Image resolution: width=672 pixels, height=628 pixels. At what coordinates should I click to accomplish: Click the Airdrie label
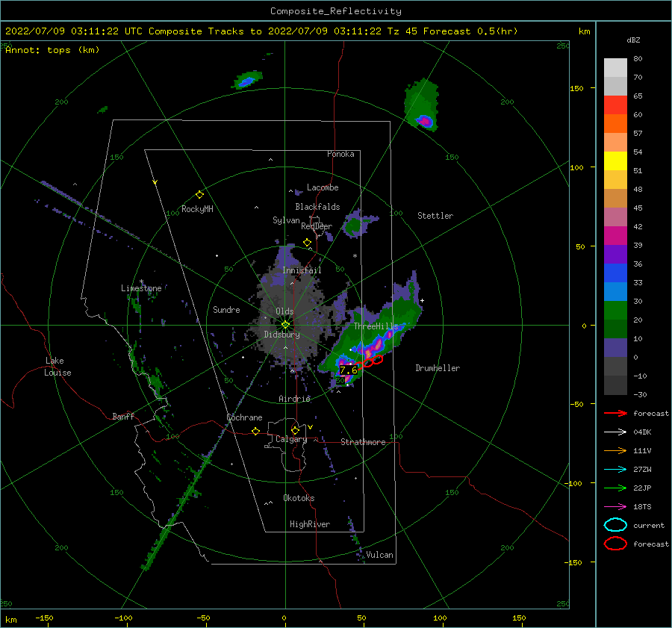294,399
